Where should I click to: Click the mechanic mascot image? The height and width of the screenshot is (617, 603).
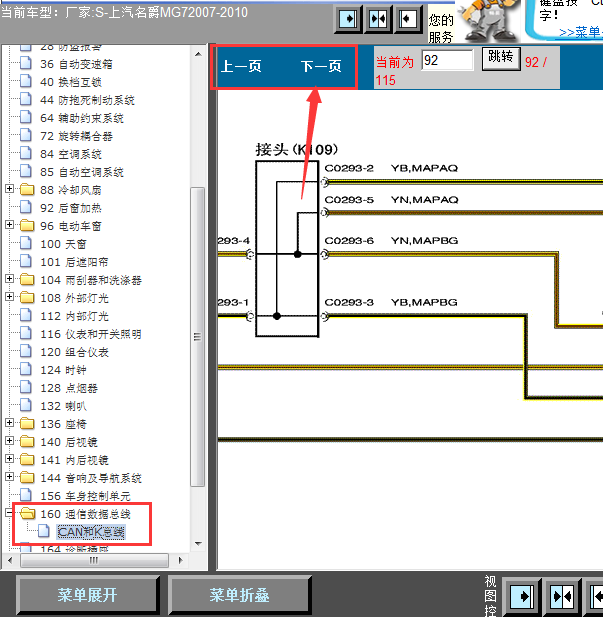[488, 20]
